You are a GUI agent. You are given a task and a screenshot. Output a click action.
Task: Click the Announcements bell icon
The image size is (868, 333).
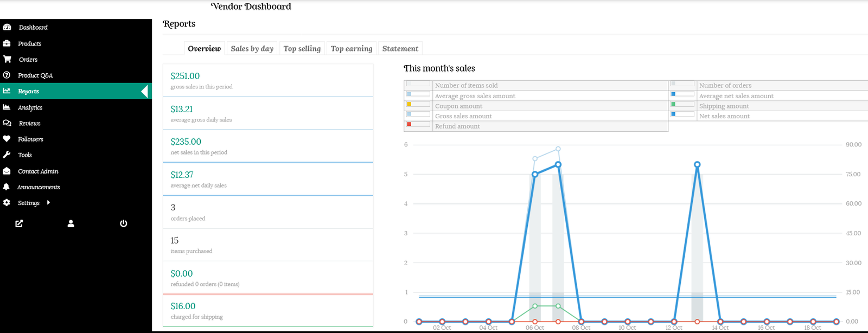(x=7, y=187)
